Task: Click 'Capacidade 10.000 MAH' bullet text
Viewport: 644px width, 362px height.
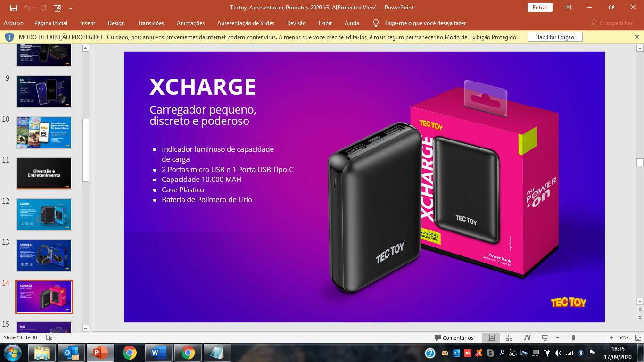Action: tap(202, 180)
